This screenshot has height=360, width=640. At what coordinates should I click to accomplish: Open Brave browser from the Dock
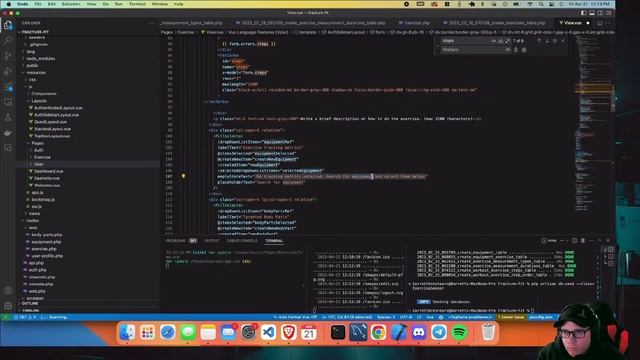click(x=289, y=332)
